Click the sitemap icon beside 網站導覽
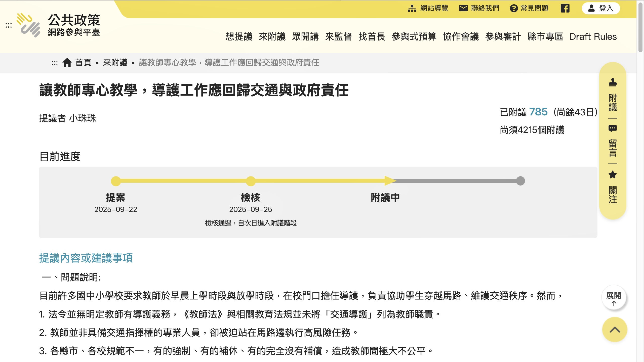 (412, 8)
